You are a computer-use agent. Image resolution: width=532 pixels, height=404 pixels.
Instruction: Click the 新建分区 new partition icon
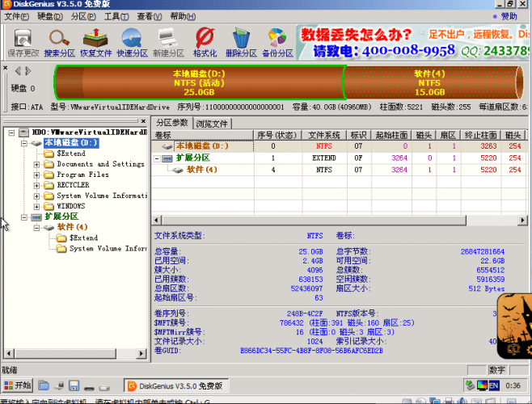point(168,42)
